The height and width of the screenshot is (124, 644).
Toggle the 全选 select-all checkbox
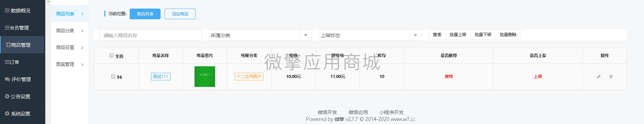coord(112,55)
